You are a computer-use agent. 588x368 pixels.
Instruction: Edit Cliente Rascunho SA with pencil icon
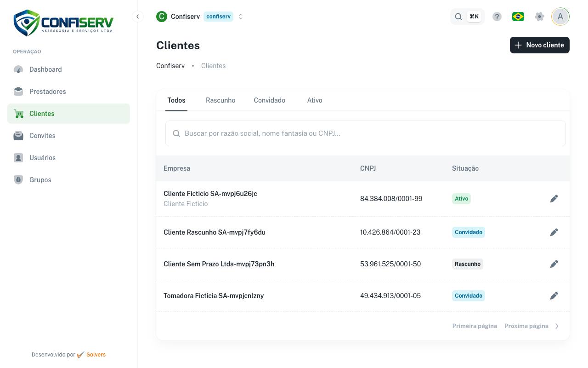[x=554, y=232]
